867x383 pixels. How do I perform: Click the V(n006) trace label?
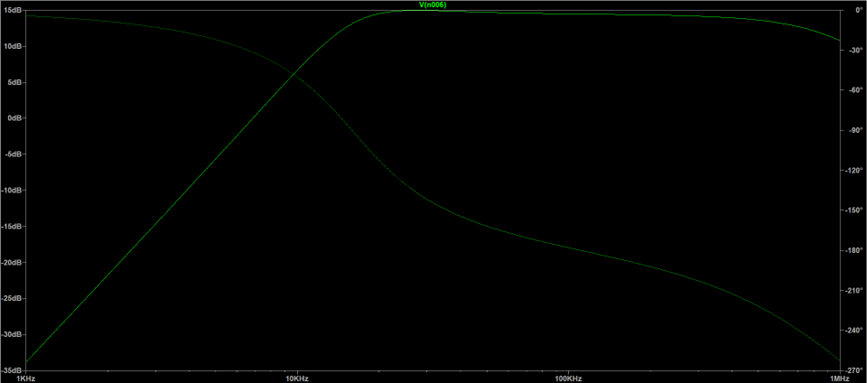(x=433, y=5)
